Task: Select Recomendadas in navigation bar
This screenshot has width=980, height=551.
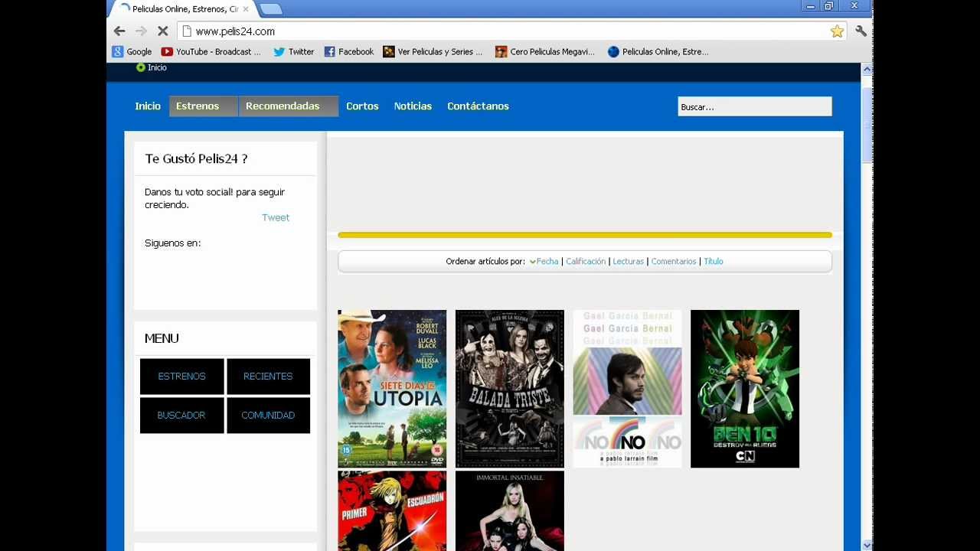Action: point(283,106)
